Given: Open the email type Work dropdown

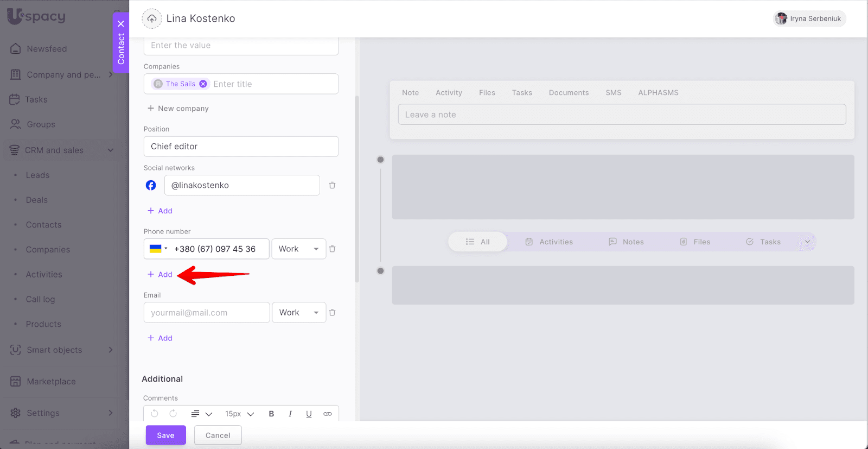Looking at the screenshot, I should 298,313.
